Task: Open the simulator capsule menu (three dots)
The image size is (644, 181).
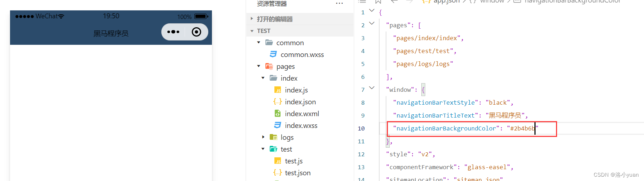Action: tap(173, 32)
